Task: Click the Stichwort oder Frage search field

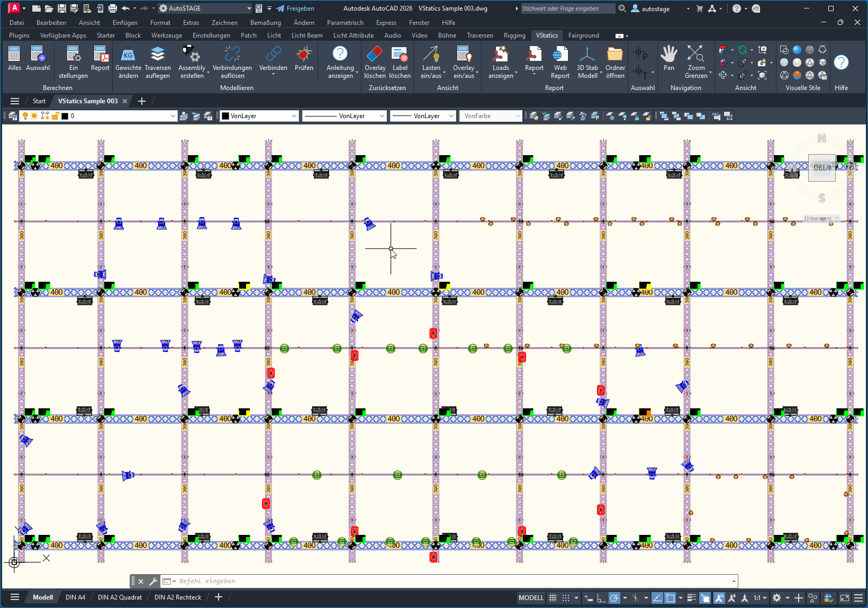Action: 567,8
